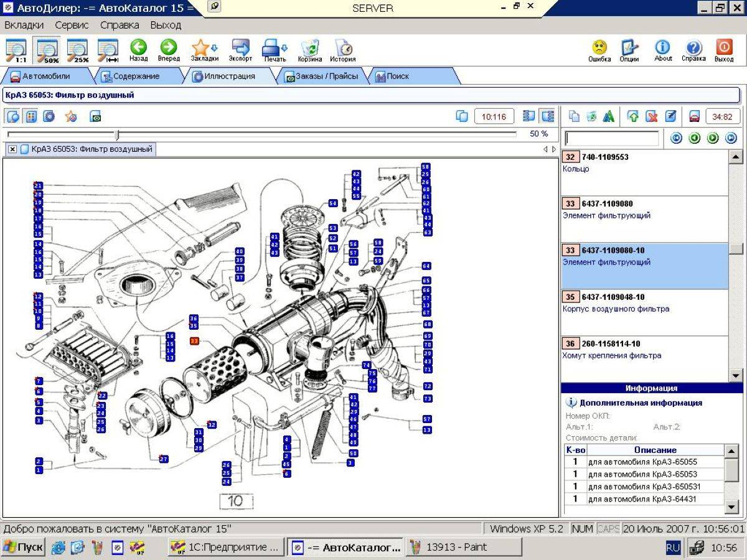Click the 10:116 page counter button
This screenshot has width=747, height=560.
coord(494,116)
